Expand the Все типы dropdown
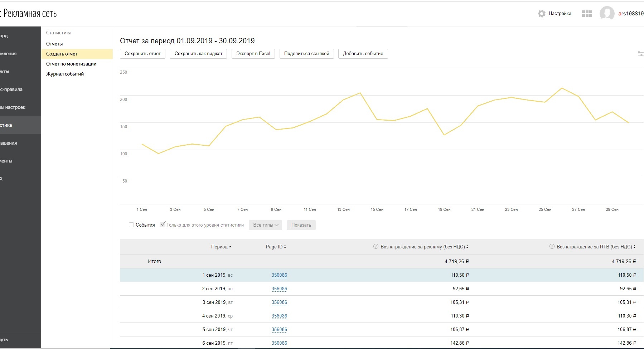This screenshot has width=644, height=349. pyautogui.click(x=265, y=225)
